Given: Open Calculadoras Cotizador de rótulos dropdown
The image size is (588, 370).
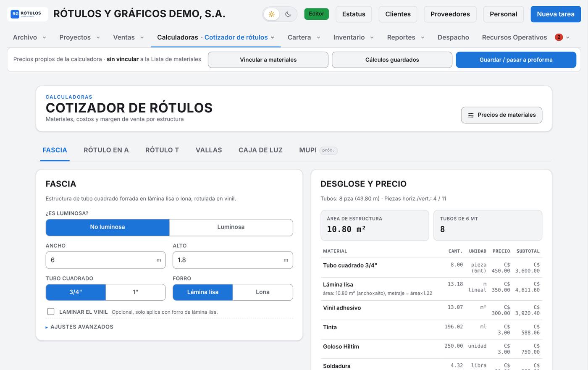Looking at the screenshot, I should coord(216,37).
